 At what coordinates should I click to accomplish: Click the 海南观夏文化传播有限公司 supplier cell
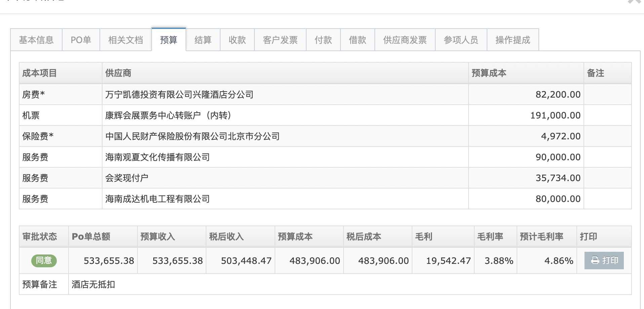click(x=157, y=157)
